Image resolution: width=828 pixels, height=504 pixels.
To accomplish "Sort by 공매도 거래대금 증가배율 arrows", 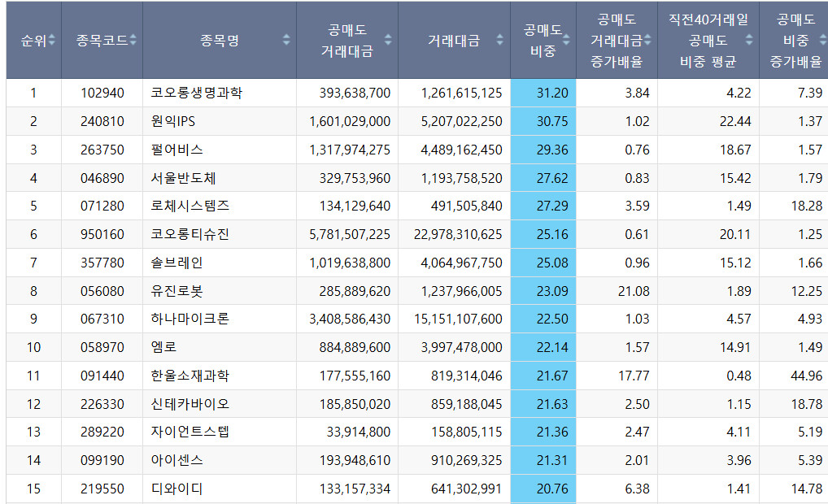I will pyautogui.click(x=648, y=40).
